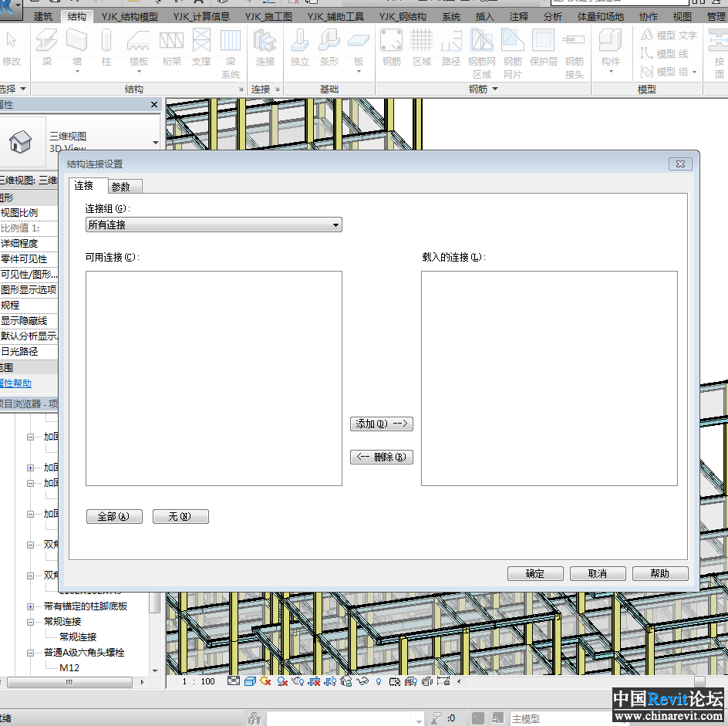Switch to the YJK_结构模型 ribbon tab

pos(130,17)
